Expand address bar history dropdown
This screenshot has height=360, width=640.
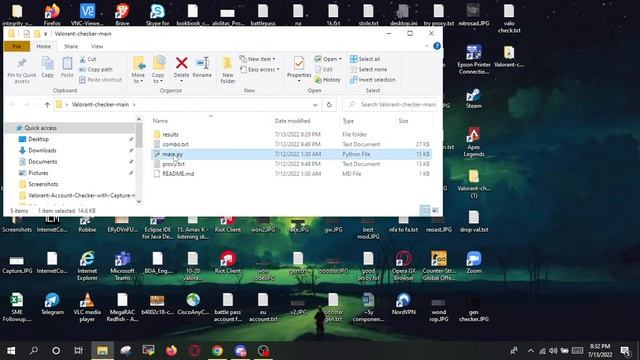click(x=315, y=105)
